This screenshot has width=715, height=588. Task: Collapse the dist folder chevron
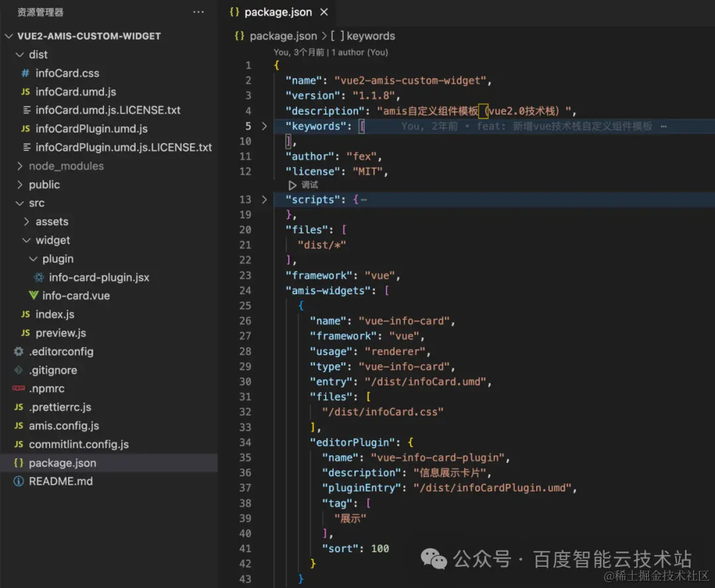(20, 55)
